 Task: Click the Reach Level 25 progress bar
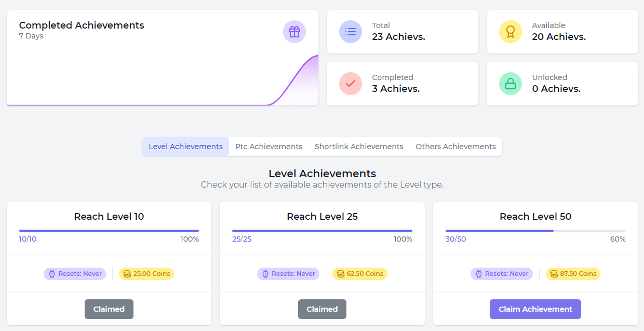click(x=322, y=230)
